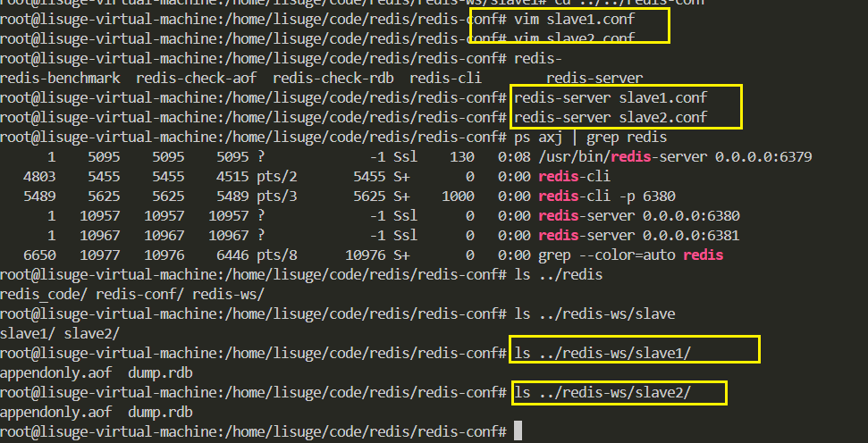Click the 'ps axj | grep redis' command
Image resolution: width=868 pixels, height=443 pixels.
click(590, 138)
